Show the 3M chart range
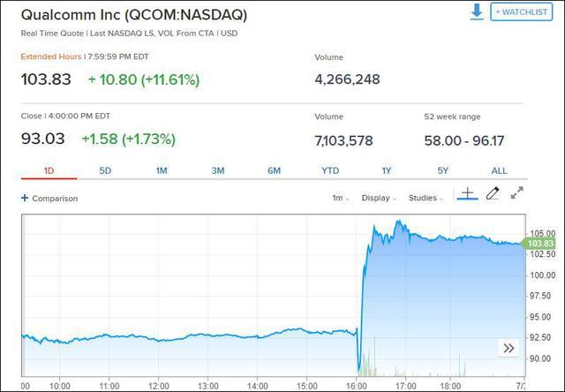Image resolution: width=565 pixels, height=392 pixels. point(218,170)
